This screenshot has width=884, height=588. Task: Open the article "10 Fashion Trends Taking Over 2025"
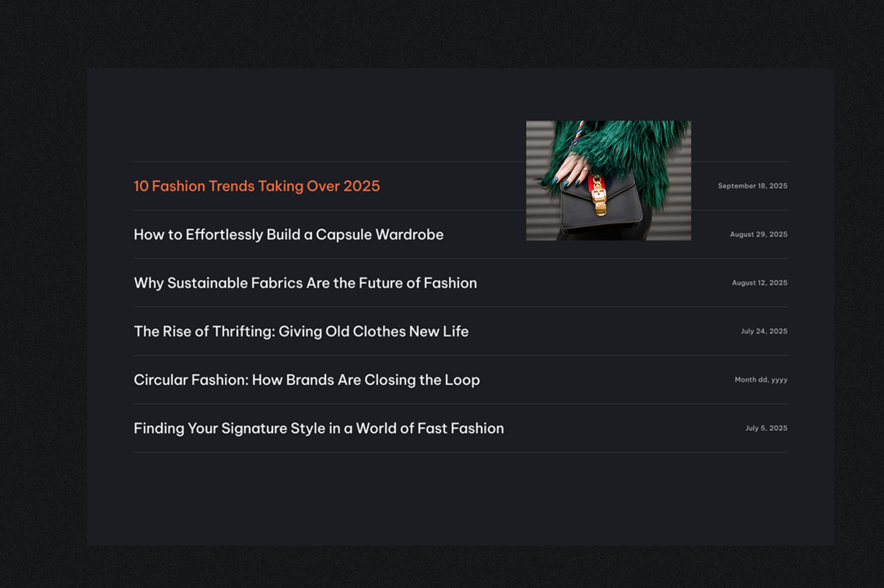click(x=257, y=186)
